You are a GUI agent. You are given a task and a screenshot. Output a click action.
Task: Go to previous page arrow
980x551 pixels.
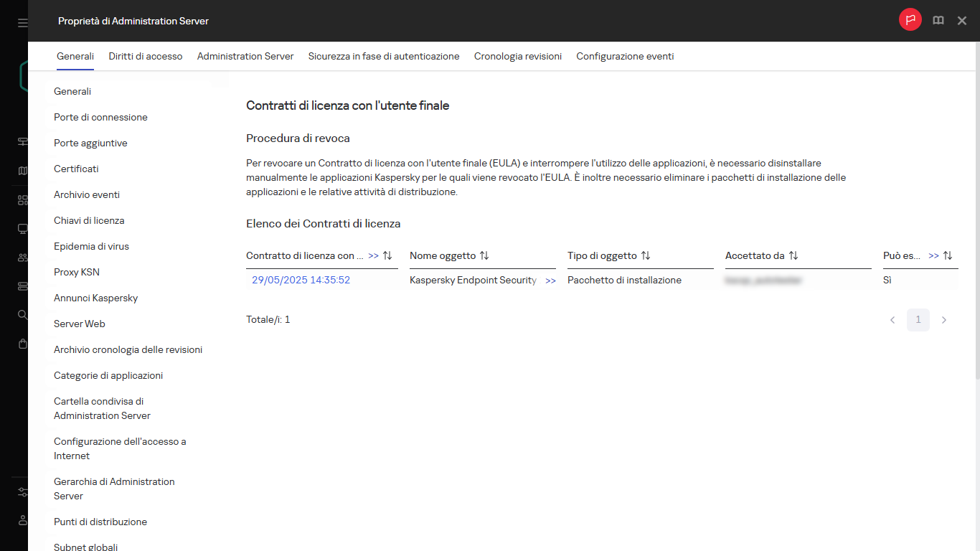(892, 320)
